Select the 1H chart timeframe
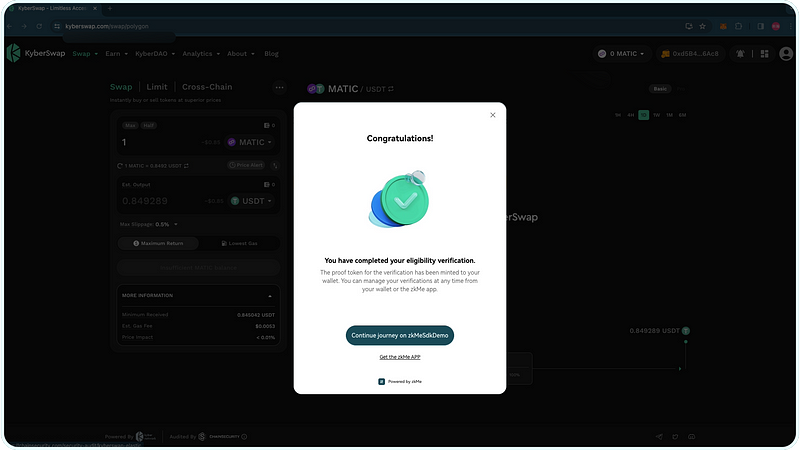The width and height of the screenshot is (800, 450). 618,115
